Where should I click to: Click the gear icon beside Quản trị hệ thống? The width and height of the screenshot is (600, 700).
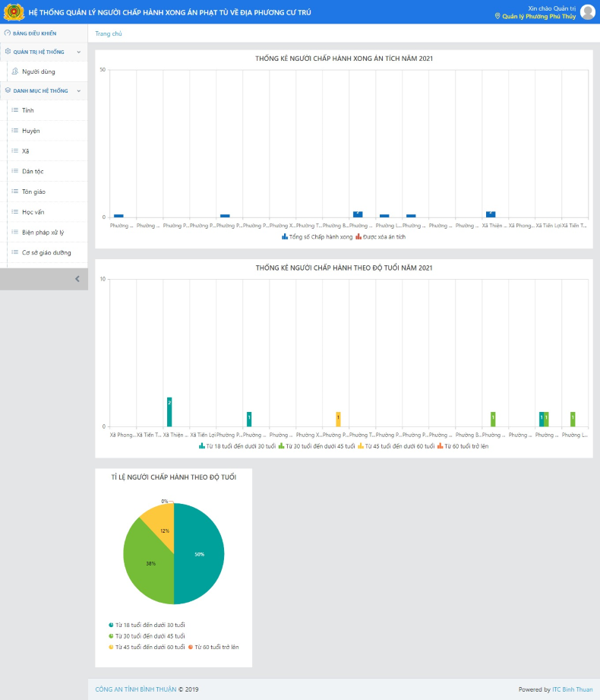8,52
